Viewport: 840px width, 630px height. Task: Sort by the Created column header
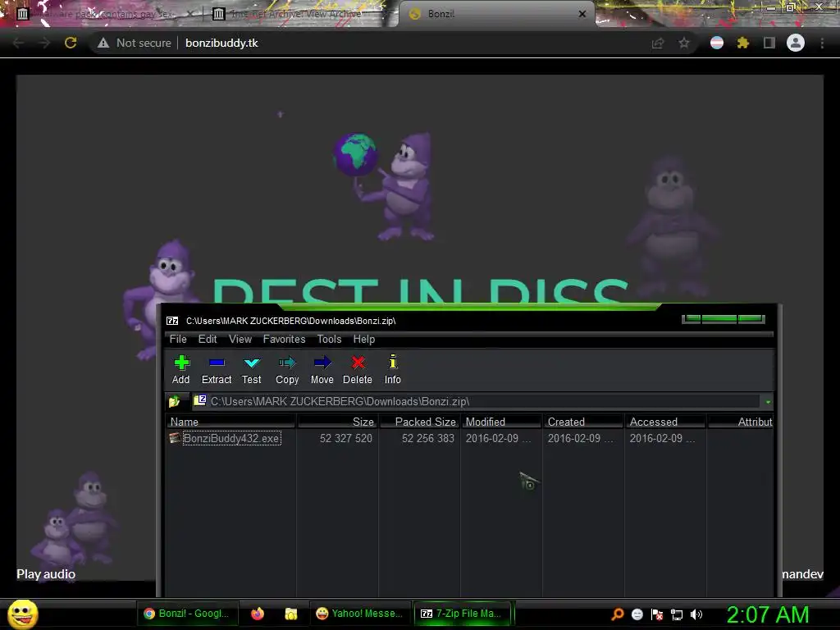(x=583, y=422)
